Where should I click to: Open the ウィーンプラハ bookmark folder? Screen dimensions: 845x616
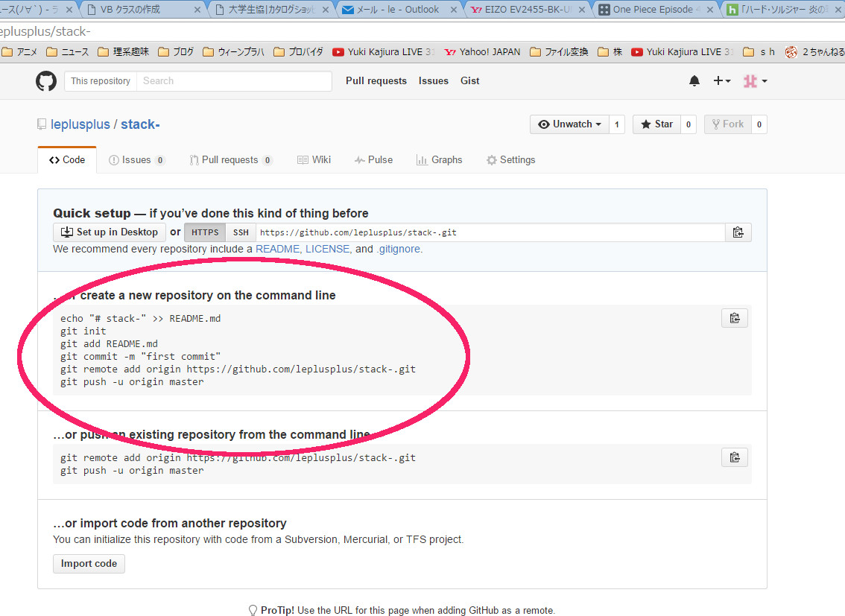click(x=234, y=51)
